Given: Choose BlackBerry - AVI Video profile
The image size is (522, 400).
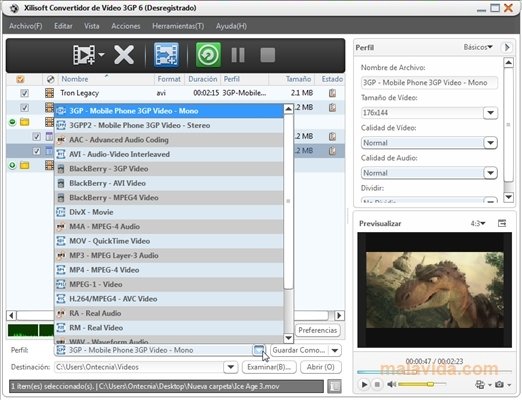Looking at the screenshot, I should pyautogui.click(x=169, y=183).
